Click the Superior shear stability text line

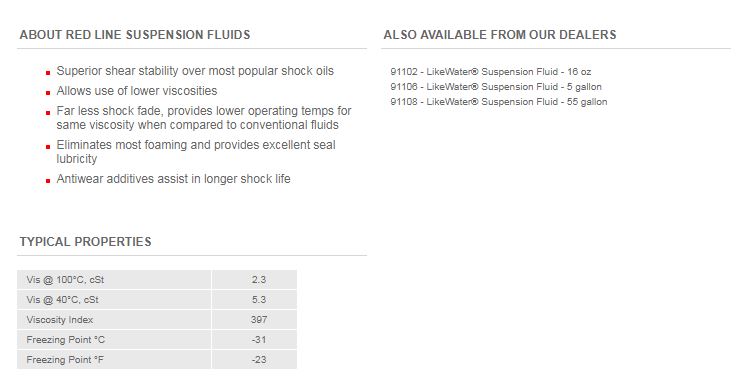pos(195,71)
